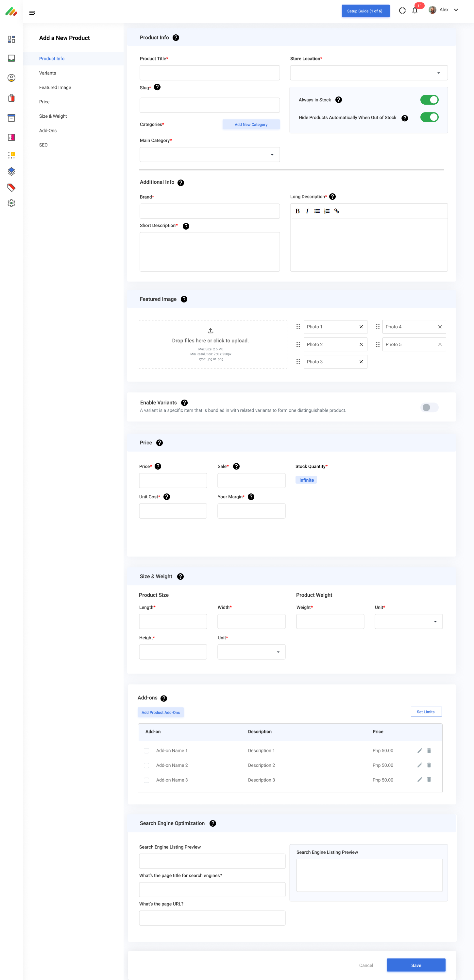The width and height of the screenshot is (474, 980).
Task: Remove Photo 1 with its X icon
Action: click(x=361, y=327)
